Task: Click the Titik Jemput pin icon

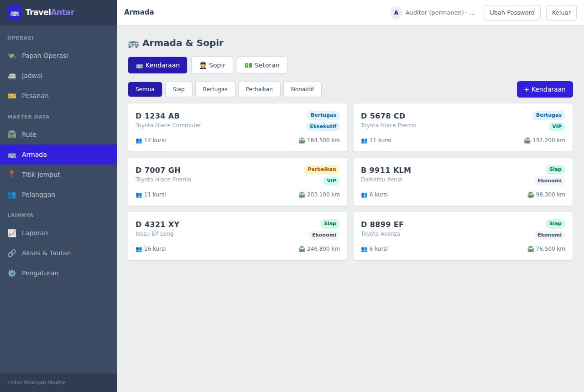Action: point(12,175)
